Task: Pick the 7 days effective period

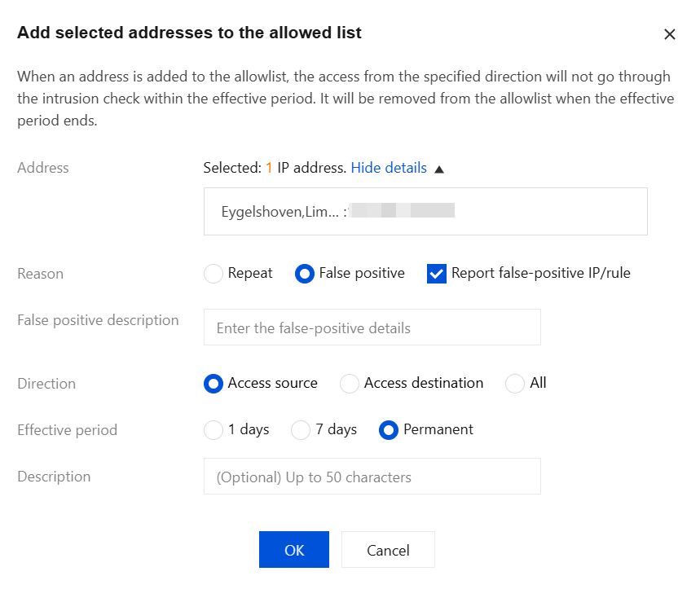Action: click(301, 429)
